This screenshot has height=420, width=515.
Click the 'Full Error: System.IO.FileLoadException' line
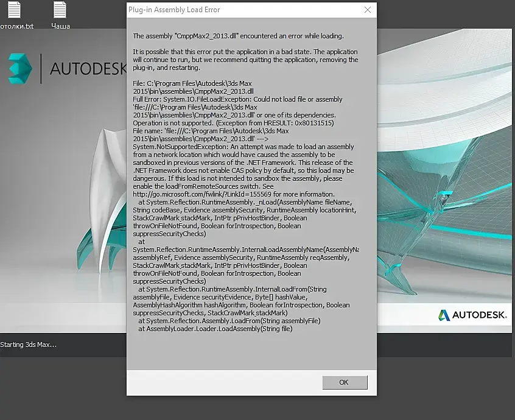coord(237,99)
